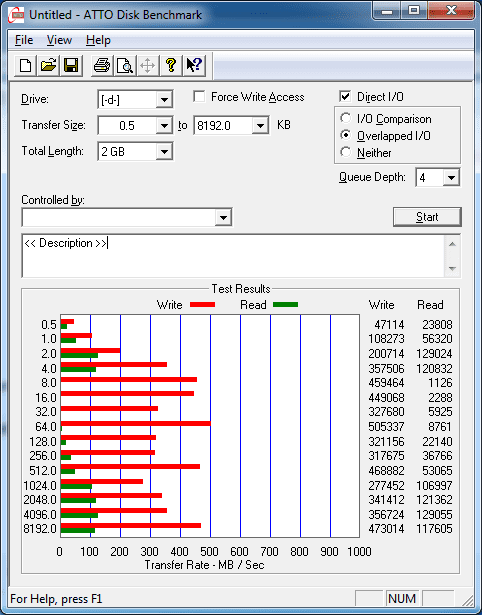Open a benchmark file via folder icon

(x=48, y=65)
